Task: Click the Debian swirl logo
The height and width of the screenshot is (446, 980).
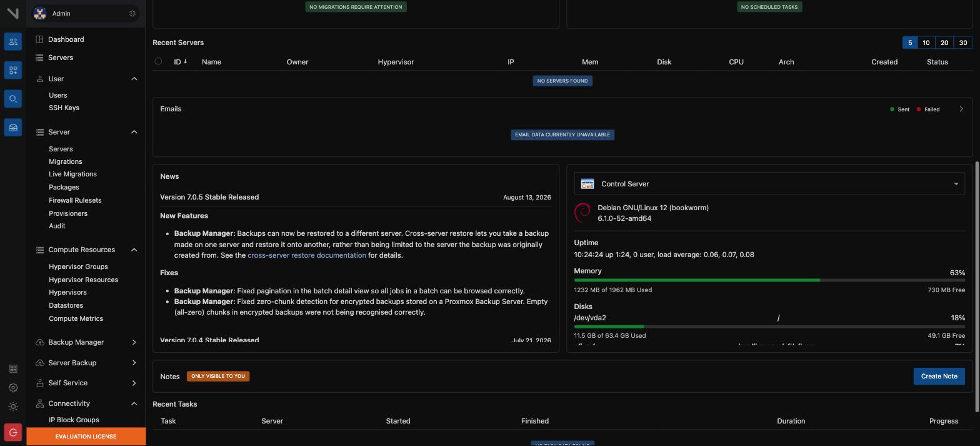Action: (x=582, y=213)
